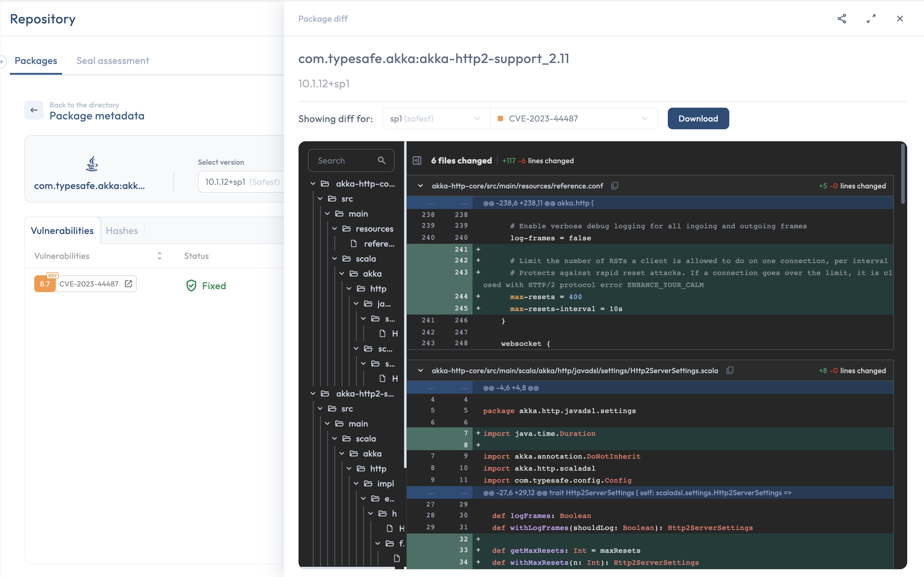
Task: Click the 'websocket {' code line
Action: tap(526, 343)
